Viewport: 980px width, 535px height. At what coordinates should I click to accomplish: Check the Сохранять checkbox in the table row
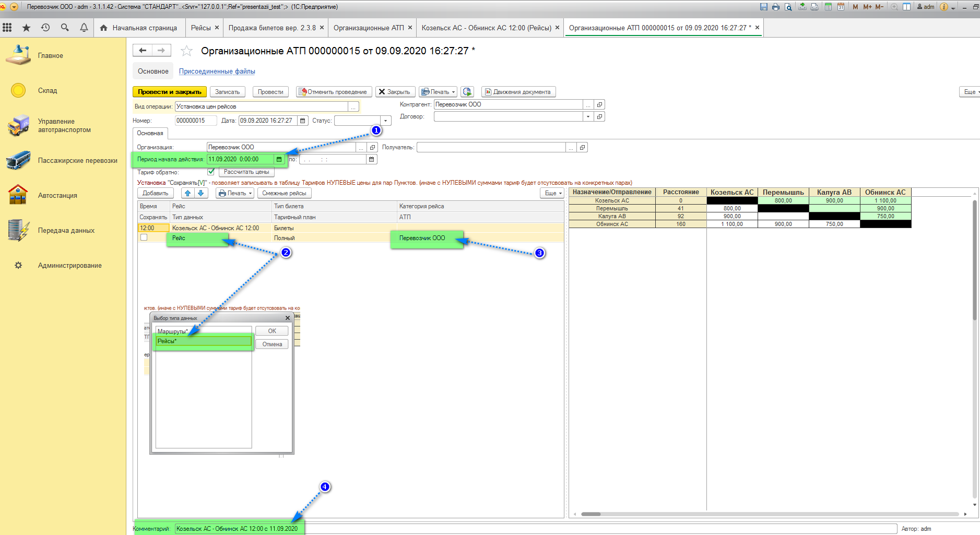144,237
